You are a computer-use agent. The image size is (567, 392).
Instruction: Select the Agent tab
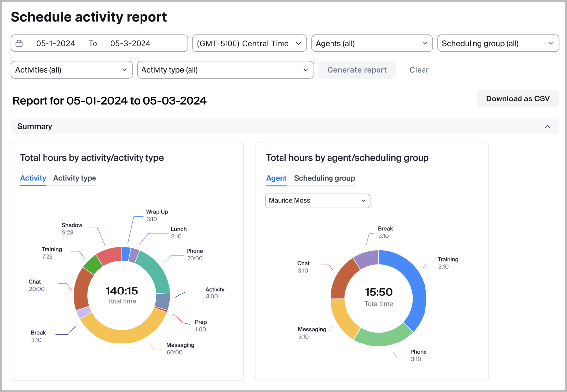coord(276,178)
